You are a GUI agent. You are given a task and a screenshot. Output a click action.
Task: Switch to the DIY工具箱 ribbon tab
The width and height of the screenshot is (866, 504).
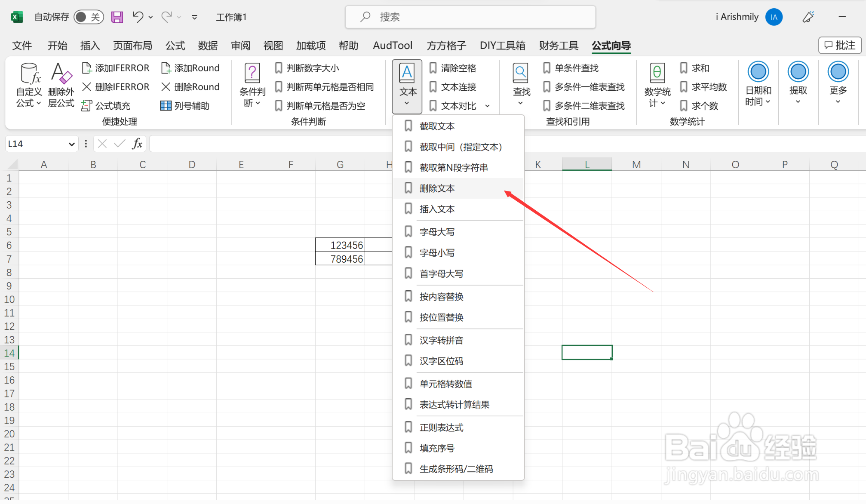[x=502, y=46]
